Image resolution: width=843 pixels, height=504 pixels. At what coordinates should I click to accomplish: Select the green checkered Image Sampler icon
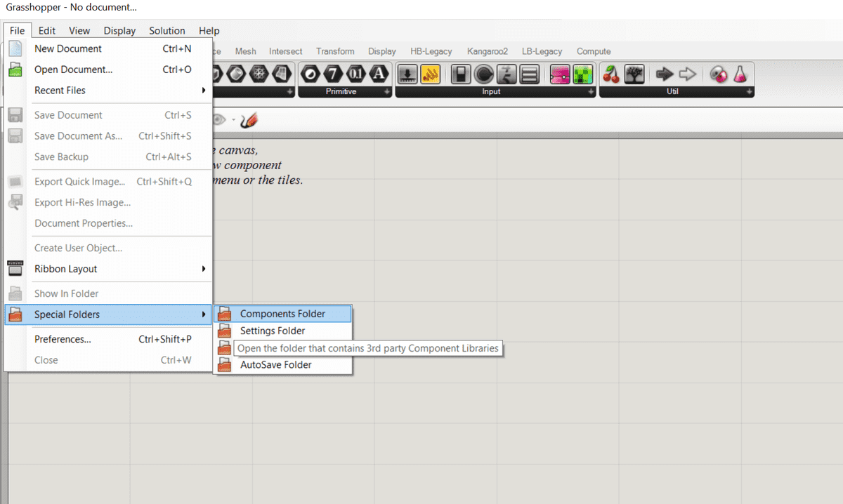click(x=582, y=74)
